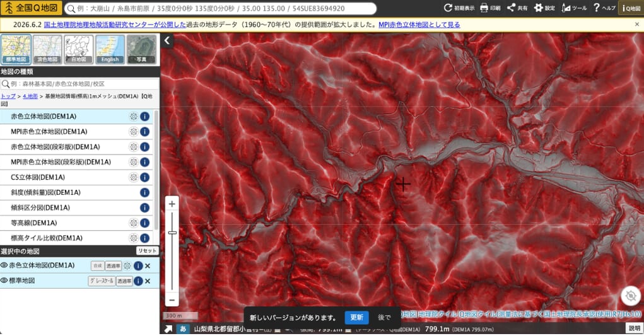Click the print icon in the top bar
The width and height of the screenshot is (644, 336).
point(490,8)
